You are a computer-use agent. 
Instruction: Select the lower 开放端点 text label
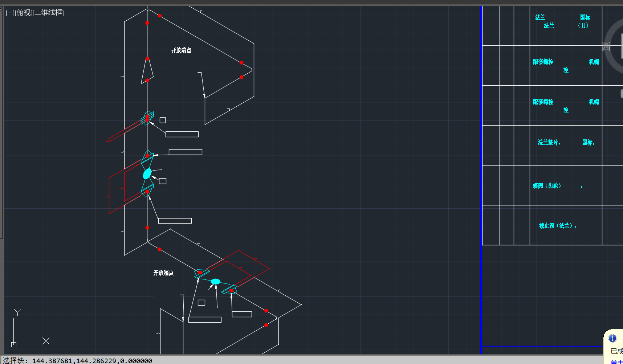tap(163, 273)
